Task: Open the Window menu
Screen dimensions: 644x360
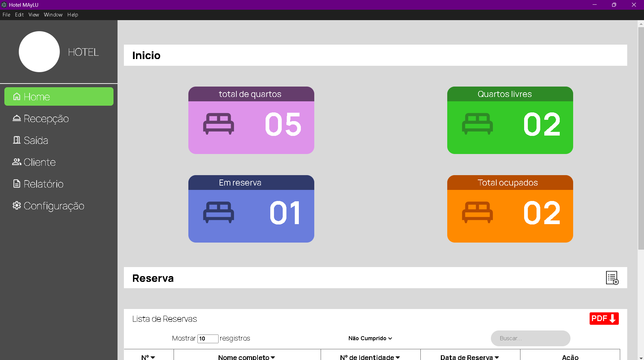Action: point(53,15)
